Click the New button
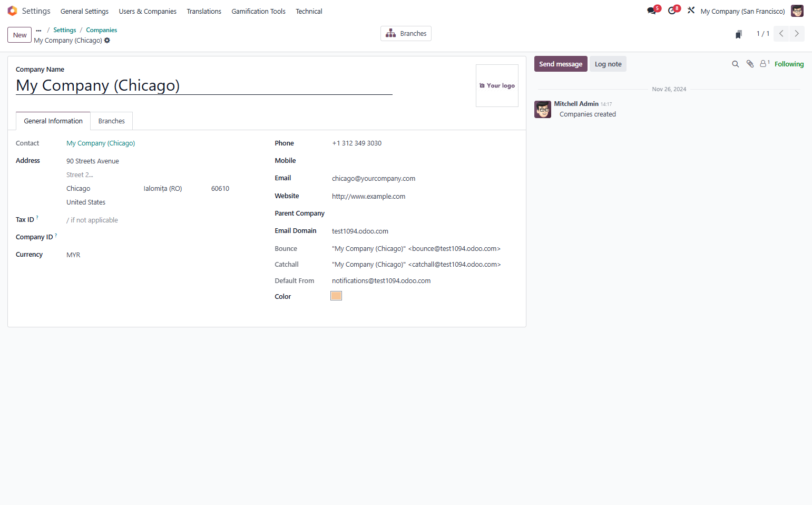The image size is (812, 505). tap(19, 35)
